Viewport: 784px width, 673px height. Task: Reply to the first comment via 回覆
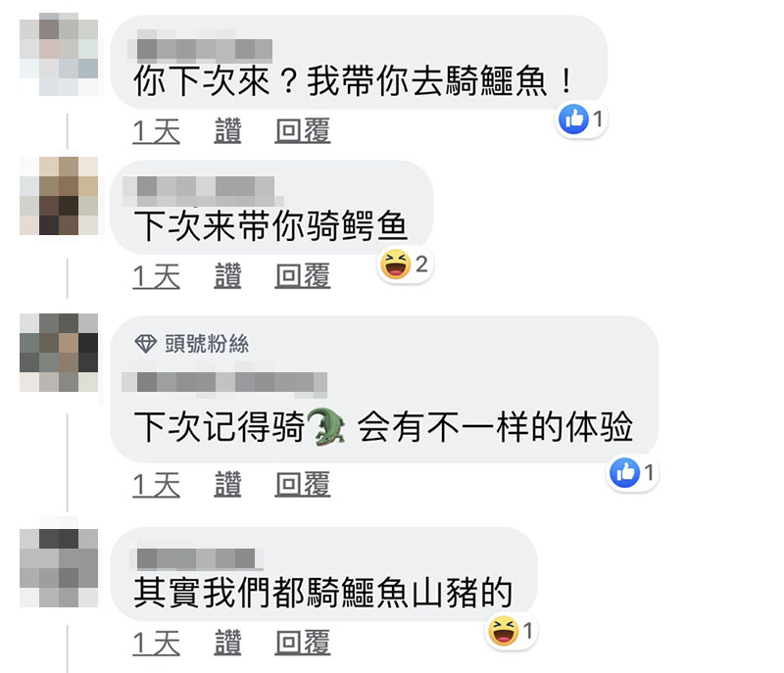pyautogui.click(x=303, y=131)
